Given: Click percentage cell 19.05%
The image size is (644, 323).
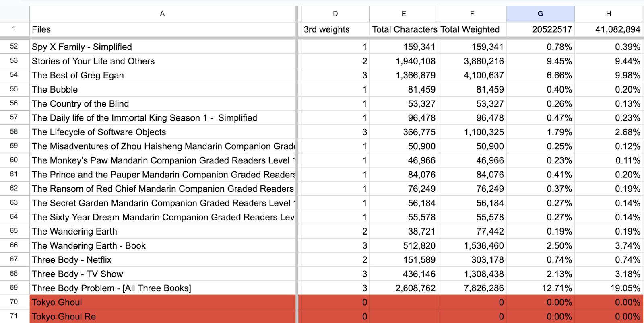Looking at the screenshot, I should click(x=609, y=288).
